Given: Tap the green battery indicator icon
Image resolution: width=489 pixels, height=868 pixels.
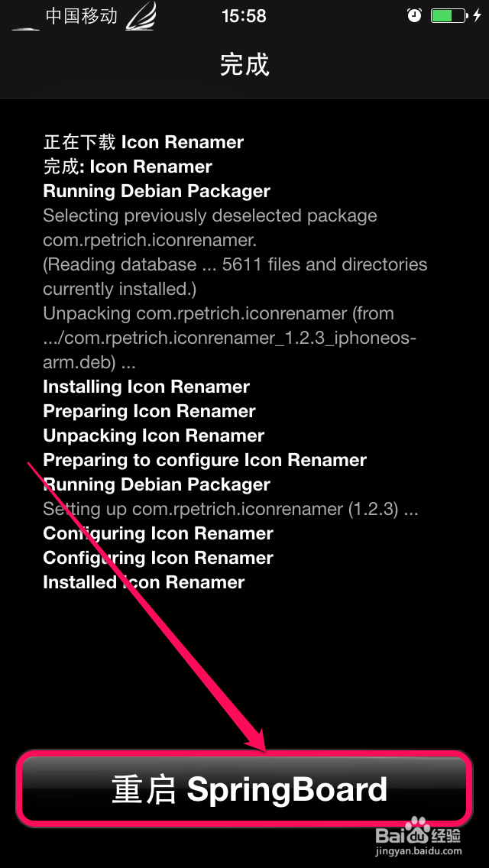Looking at the screenshot, I should (449, 15).
